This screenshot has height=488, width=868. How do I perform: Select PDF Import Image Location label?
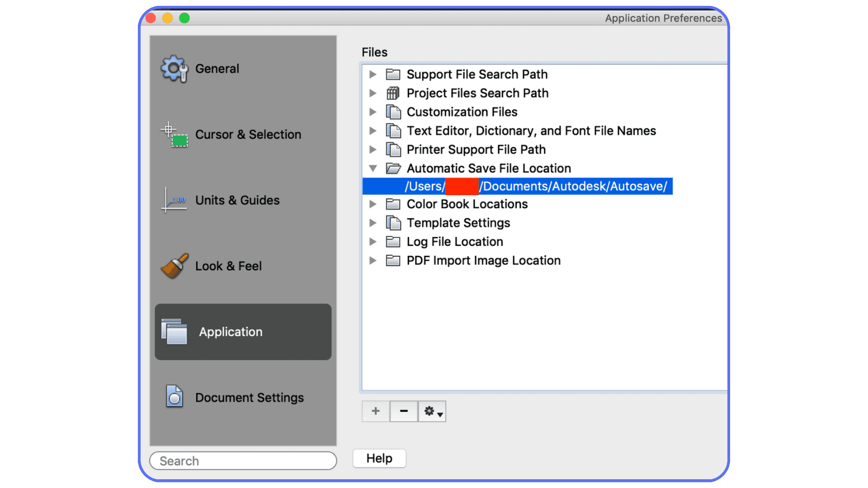pyautogui.click(x=484, y=261)
